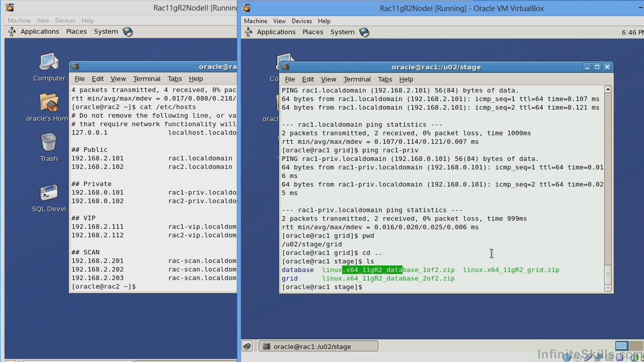Image resolution: width=644 pixels, height=362 pixels.
Task: Minimize the oracle@rac1 terminal window
Action: 587,67
